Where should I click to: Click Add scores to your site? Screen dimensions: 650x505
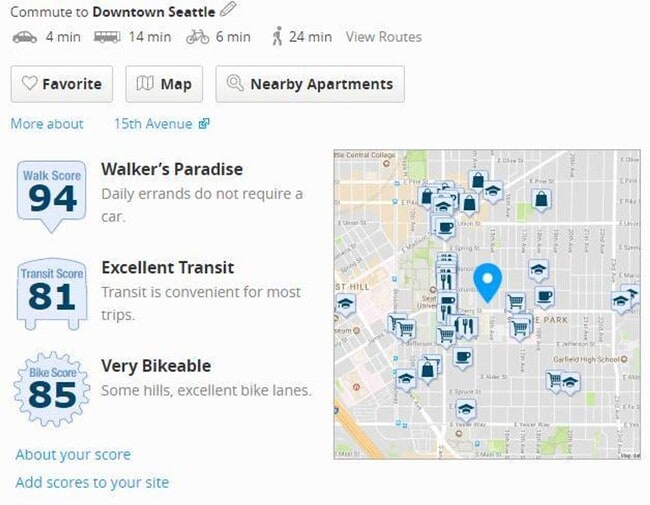[x=92, y=483]
